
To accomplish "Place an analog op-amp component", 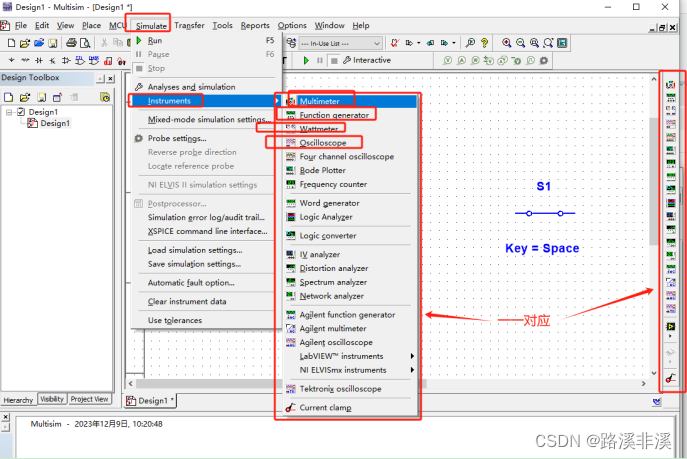I will pyautogui.click(x=66, y=60).
